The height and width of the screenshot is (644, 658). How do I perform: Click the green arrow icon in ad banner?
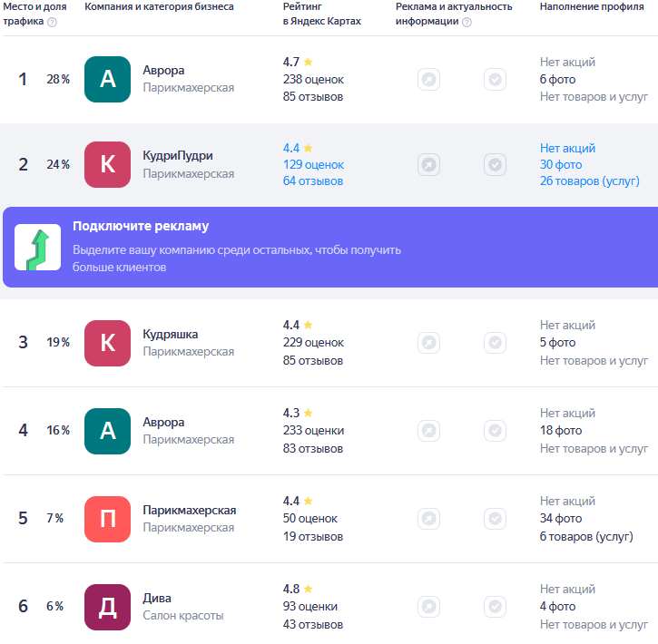pos(37,247)
